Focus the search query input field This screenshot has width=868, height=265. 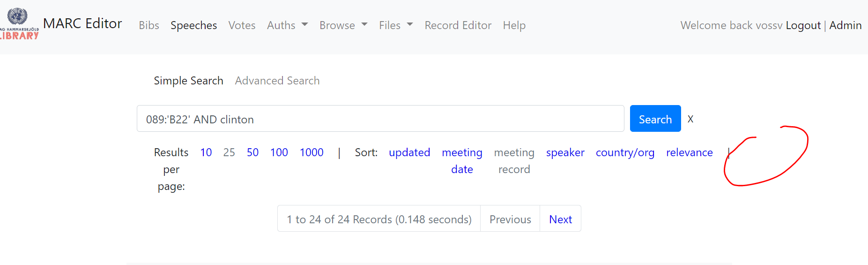[380, 119]
